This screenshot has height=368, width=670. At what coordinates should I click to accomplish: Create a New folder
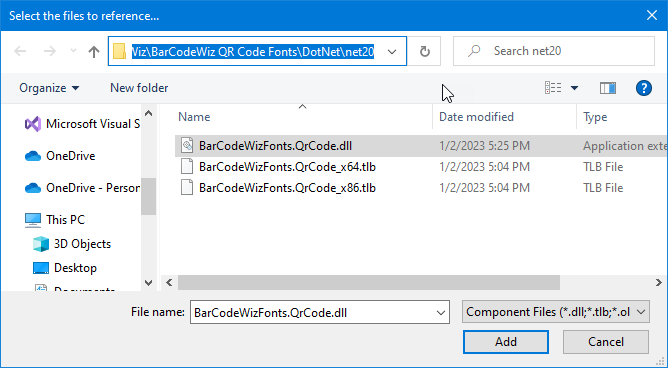(139, 88)
